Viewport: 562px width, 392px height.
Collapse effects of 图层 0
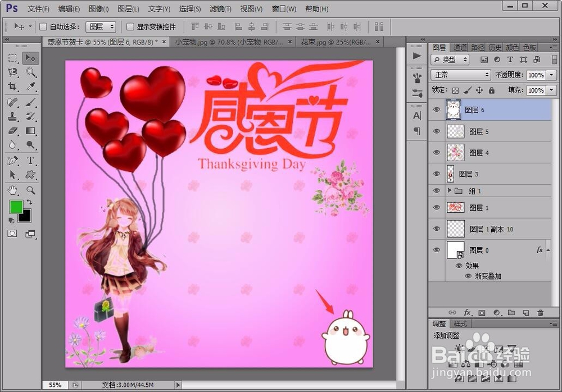coord(549,250)
